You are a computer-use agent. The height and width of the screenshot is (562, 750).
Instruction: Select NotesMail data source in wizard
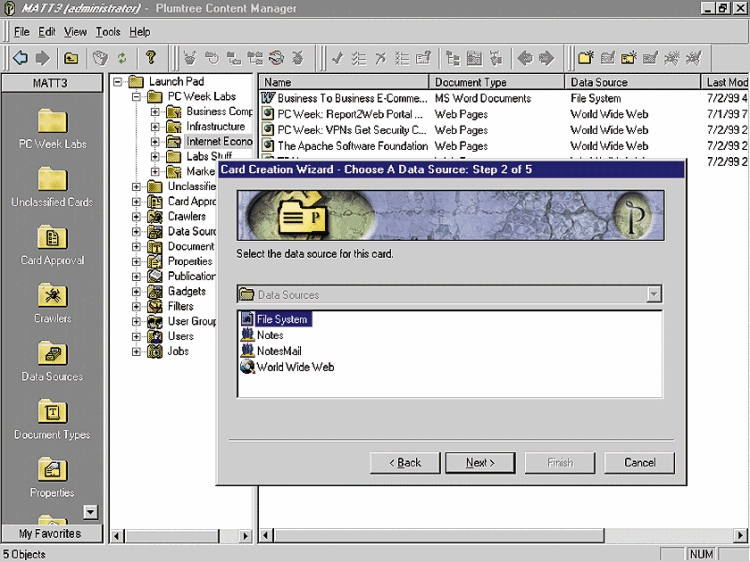click(x=271, y=351)
